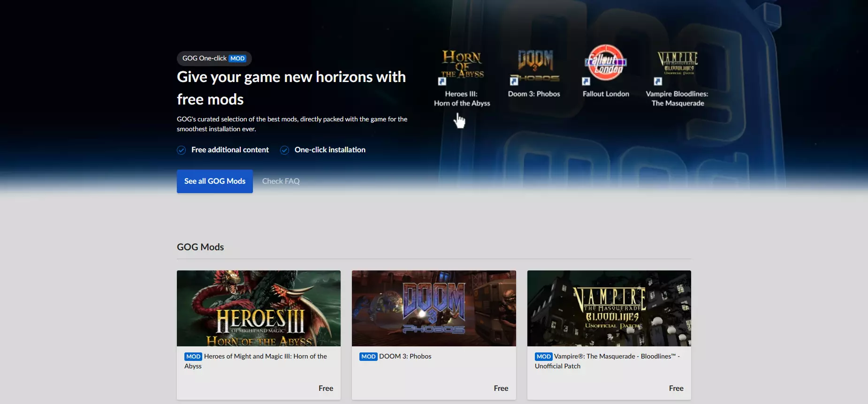Click the Heroes III: Horn of the Abyss label
Image resolution: width=868 pixels, height=404 pixels.
click(462, 99)
